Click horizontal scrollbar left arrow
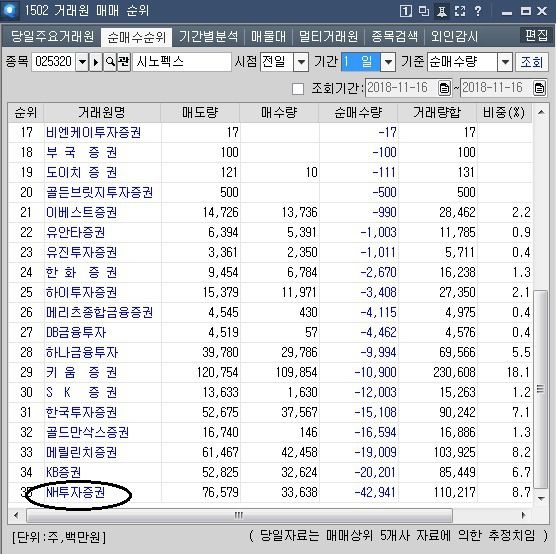Viewport: 556px width, 554px height. tap(16, 515)
